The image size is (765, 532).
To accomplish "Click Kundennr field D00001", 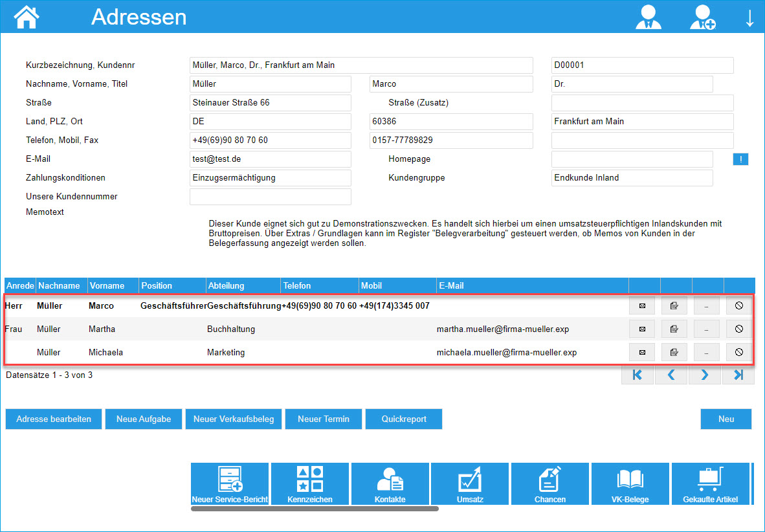I will tap(643, 65).
